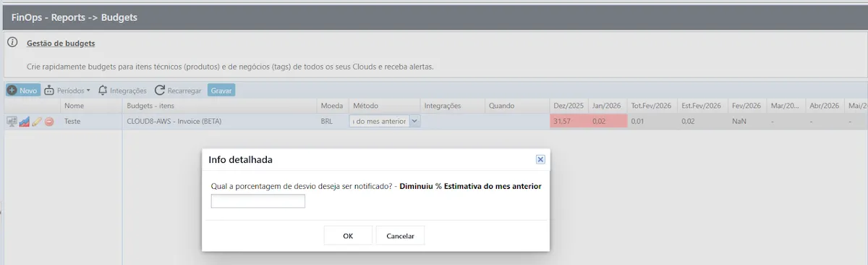868x265 pixels.
Task: Open the chart icon for Teste budget
Action: tap(24, 122)
